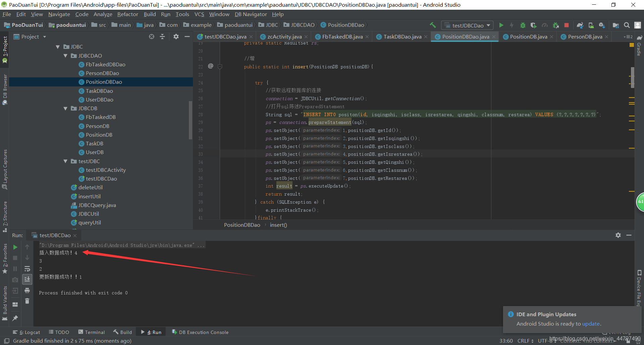
Task: Collapse the JDBCDAO folder
Action: click(x=65, y=56)
